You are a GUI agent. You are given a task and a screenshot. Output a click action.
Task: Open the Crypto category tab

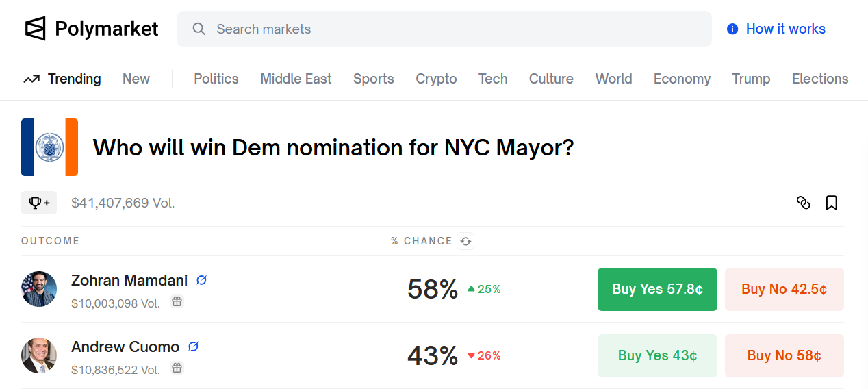pyautogui.click(x=436, y=79)
